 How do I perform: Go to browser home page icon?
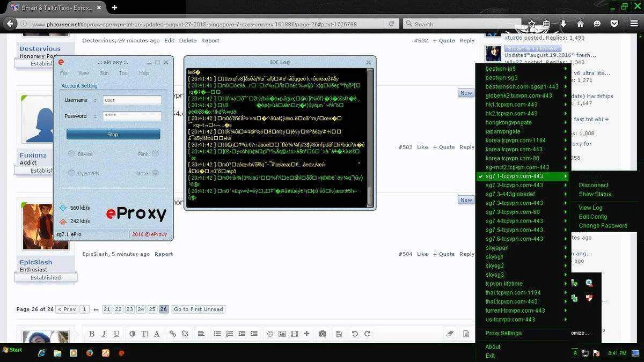[580, 24]
